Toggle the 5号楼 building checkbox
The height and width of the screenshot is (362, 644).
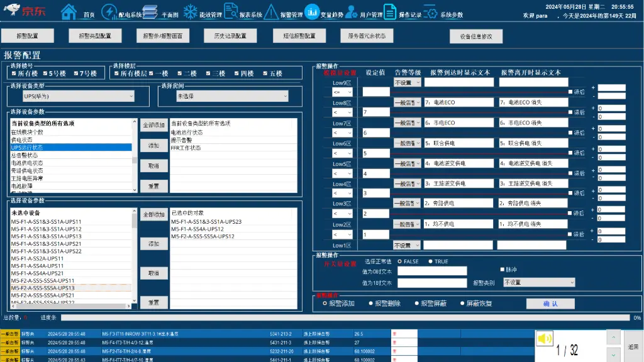coord(45,74)
